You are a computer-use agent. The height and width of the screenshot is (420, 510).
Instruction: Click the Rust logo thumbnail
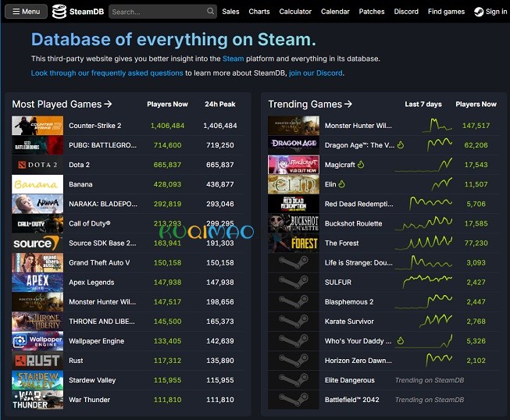[37, 361]
